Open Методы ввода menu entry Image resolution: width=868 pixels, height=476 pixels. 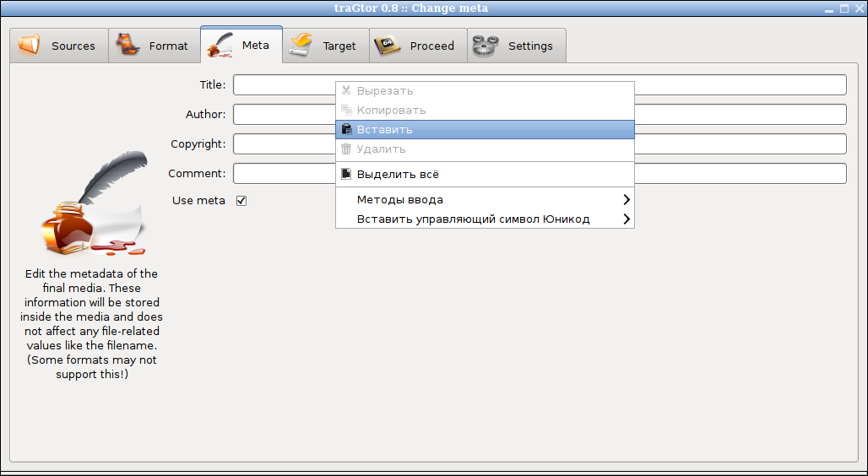[x=485, y=200]
